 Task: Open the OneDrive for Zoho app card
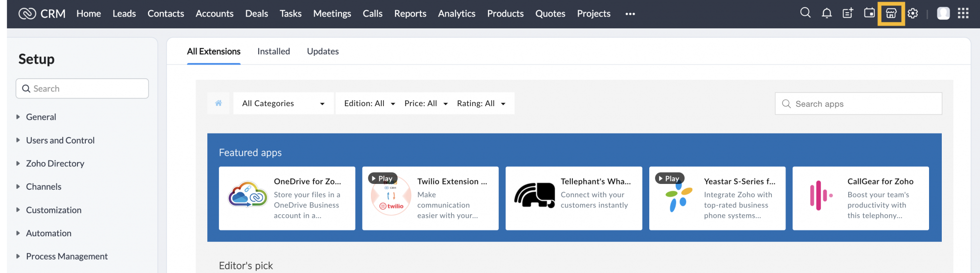pyautogui.click(x=287, y=198)
